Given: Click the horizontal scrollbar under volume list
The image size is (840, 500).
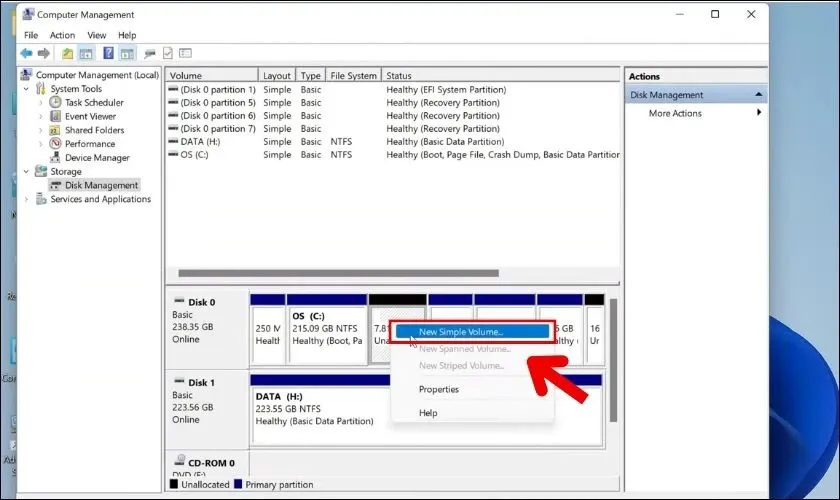Looking at the screenshot, I should pos(338,273).
